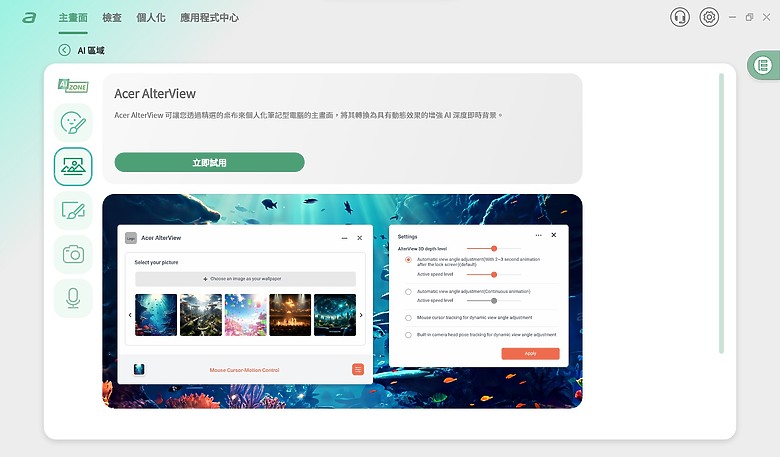This screenshot has height=457, width=780.
Task: Restore the main application window
Action: (x=749, y=17)
